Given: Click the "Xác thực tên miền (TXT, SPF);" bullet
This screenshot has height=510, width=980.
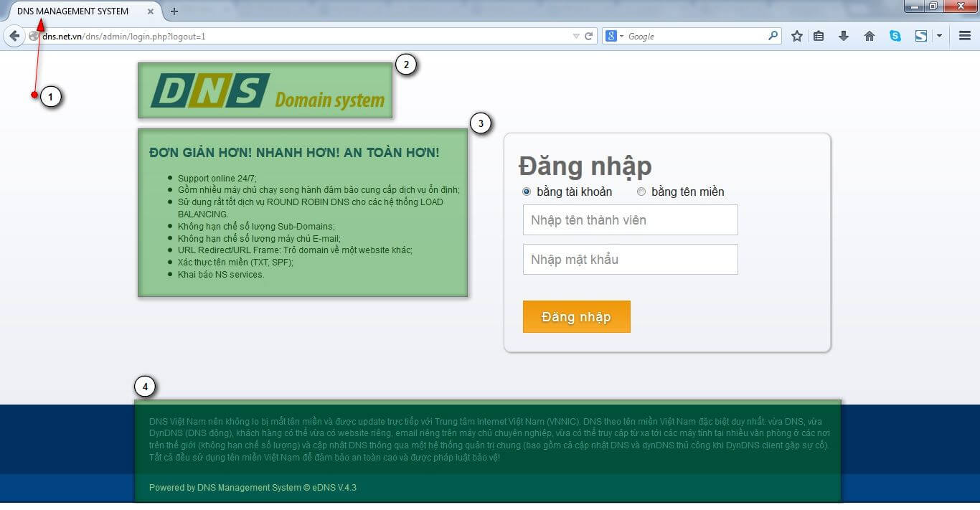Looking at the screenshot, I should tap(235, 263).
